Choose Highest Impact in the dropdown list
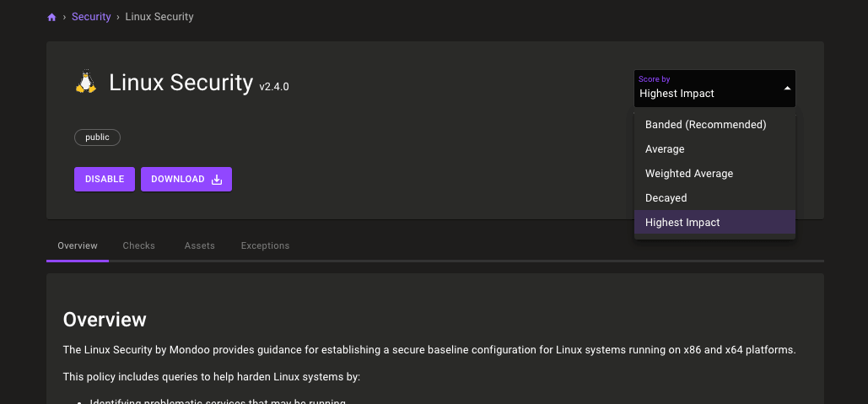Image resolution: width=868 pixels, height=404 pixels. 682,223
